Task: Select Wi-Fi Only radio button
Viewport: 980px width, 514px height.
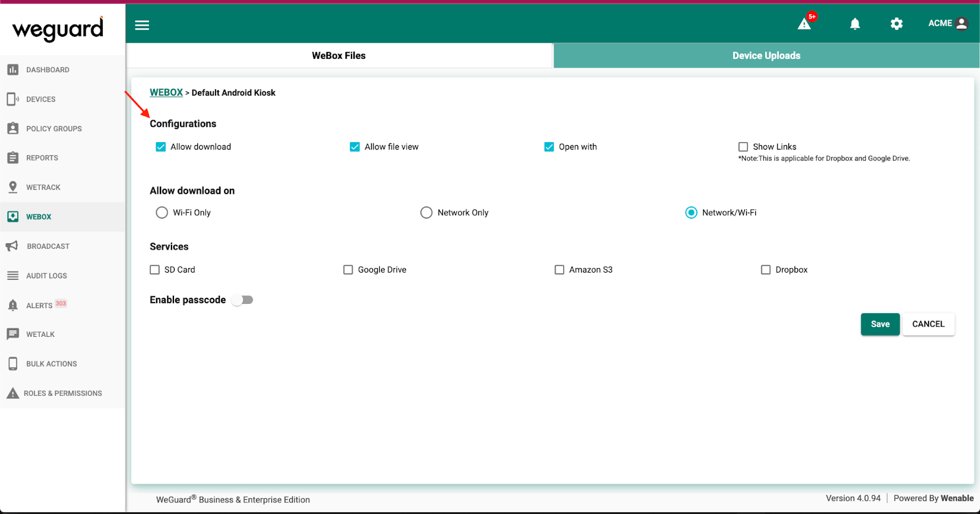Action: coord(162,213)
